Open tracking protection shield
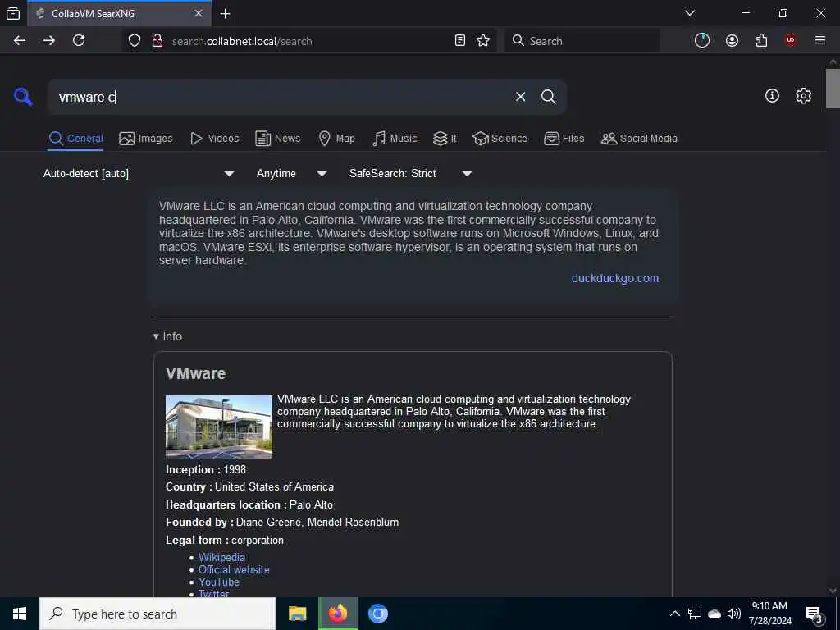840x630 pixels. [x=135, y=41]
